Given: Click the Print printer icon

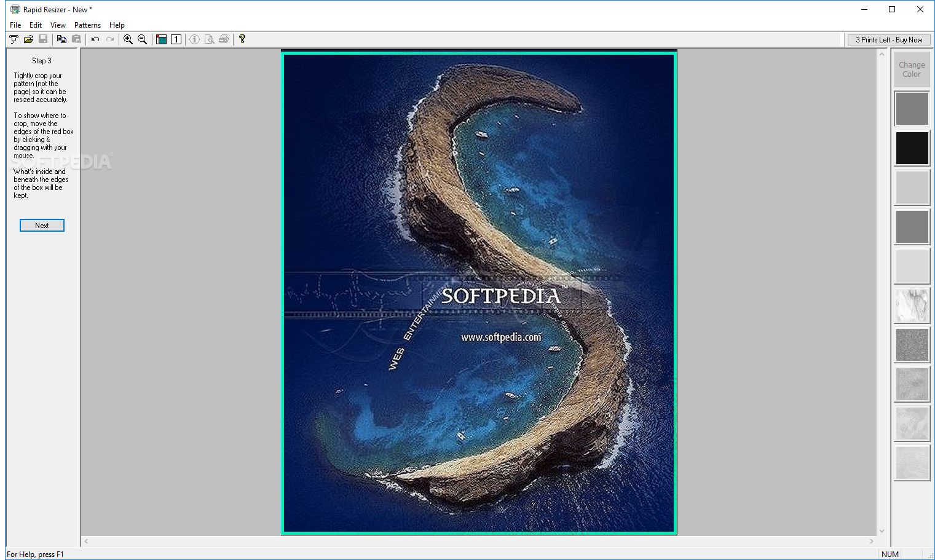Looking at the screenshot, I should [224, 39].
